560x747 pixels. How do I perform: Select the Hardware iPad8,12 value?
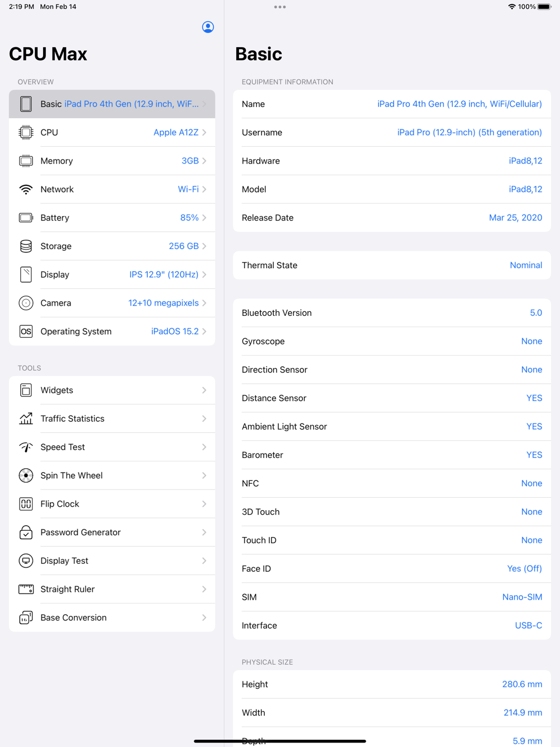pos(525,161)
